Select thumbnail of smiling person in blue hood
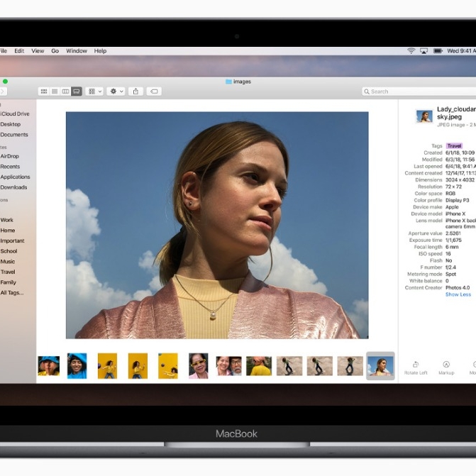Screen dimensions: 476x476 [77, 366]
